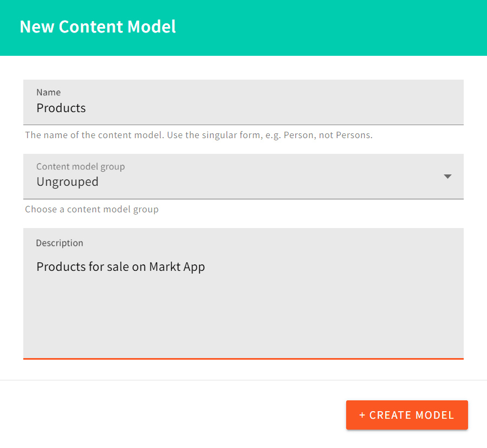
Task: Click the singular form helper text
Action: (198, 135)
